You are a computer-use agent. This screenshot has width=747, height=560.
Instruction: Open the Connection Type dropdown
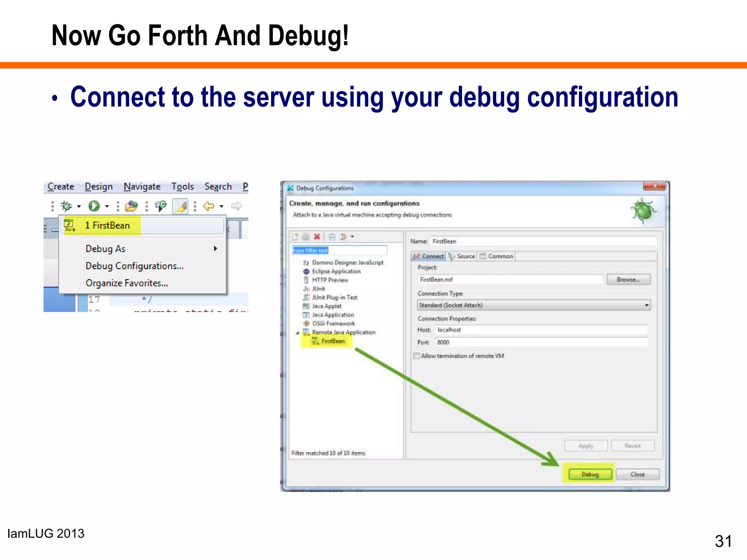pyautogui.click(x=646, y=305)
